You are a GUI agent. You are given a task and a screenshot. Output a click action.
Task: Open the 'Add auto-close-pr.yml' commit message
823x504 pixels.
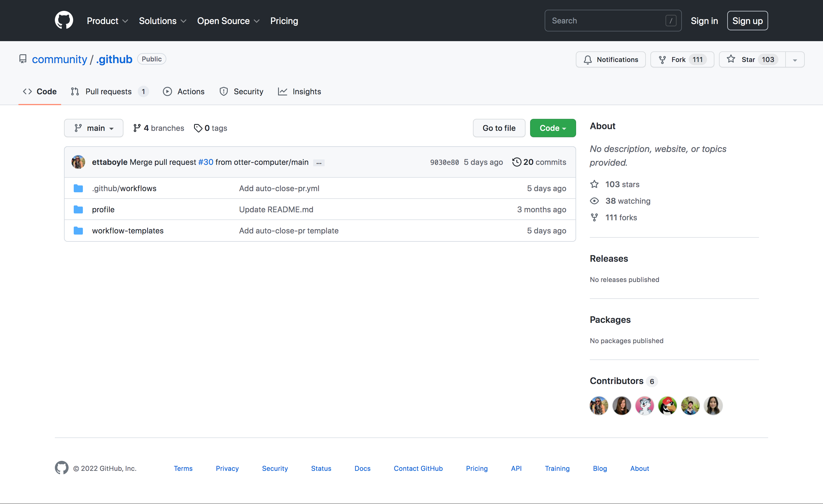click(x=279, y=188)
